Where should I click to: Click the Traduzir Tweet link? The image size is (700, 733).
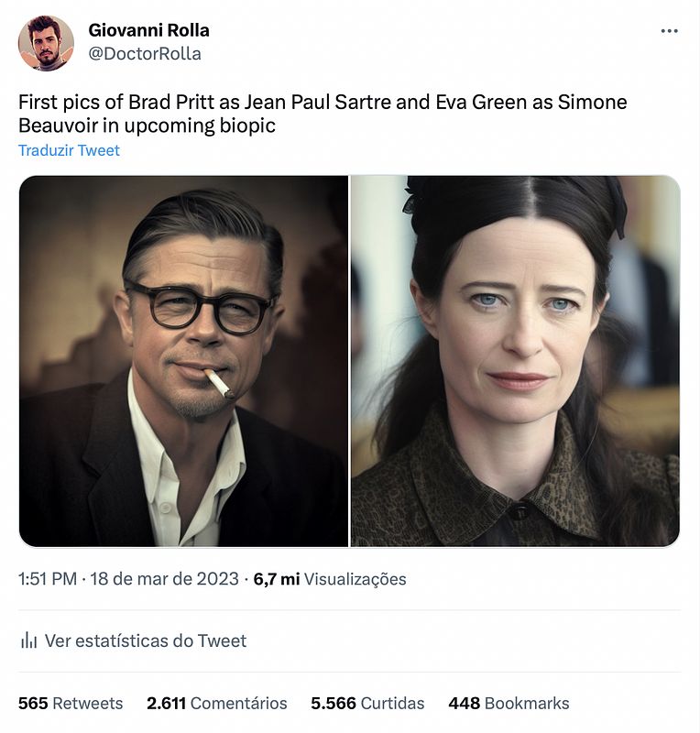pyautogui.click(x=69, y=150)
